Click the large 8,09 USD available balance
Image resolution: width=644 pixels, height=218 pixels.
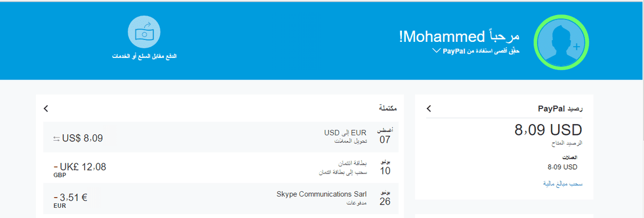pos(548,130)
